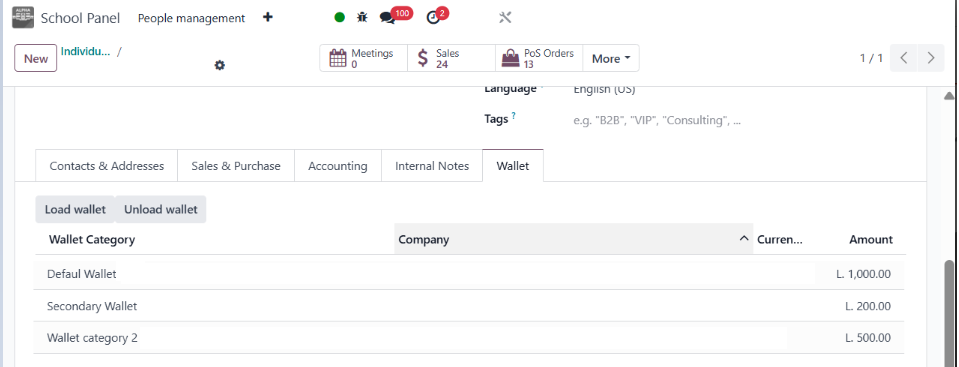Click the bug debug icon
The height and width of the screenshot is (367, 959).
click(363, 18)
